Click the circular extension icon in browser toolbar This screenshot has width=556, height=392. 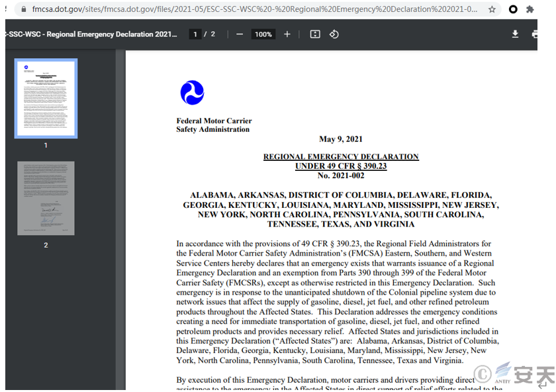point(513,9)
